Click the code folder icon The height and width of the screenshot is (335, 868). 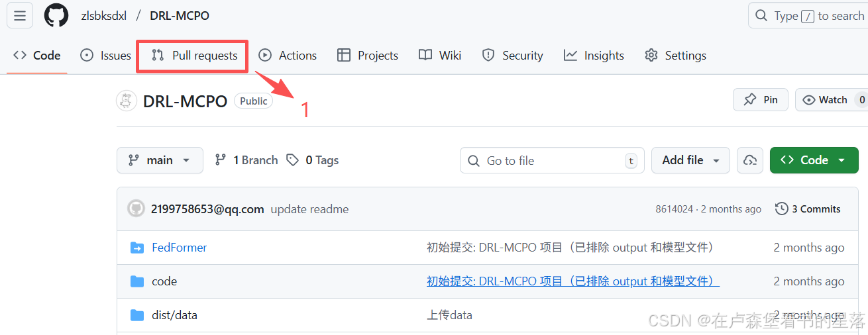[137, 281]
